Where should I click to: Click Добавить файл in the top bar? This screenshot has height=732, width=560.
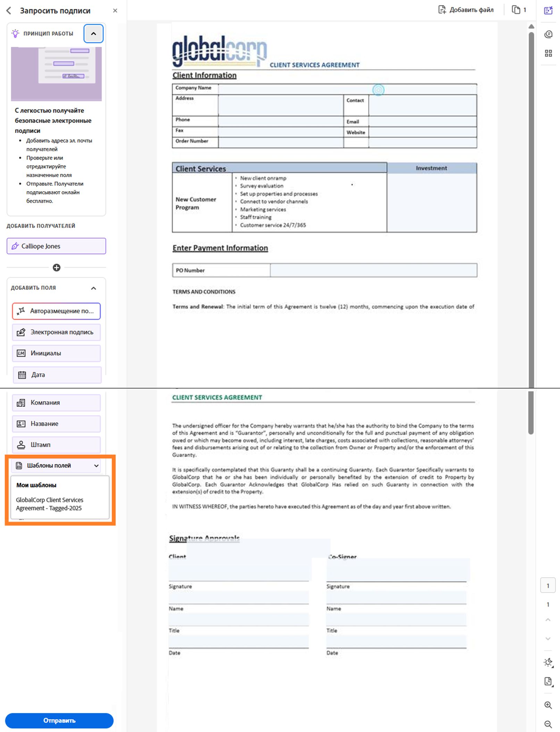coord(466,10)
